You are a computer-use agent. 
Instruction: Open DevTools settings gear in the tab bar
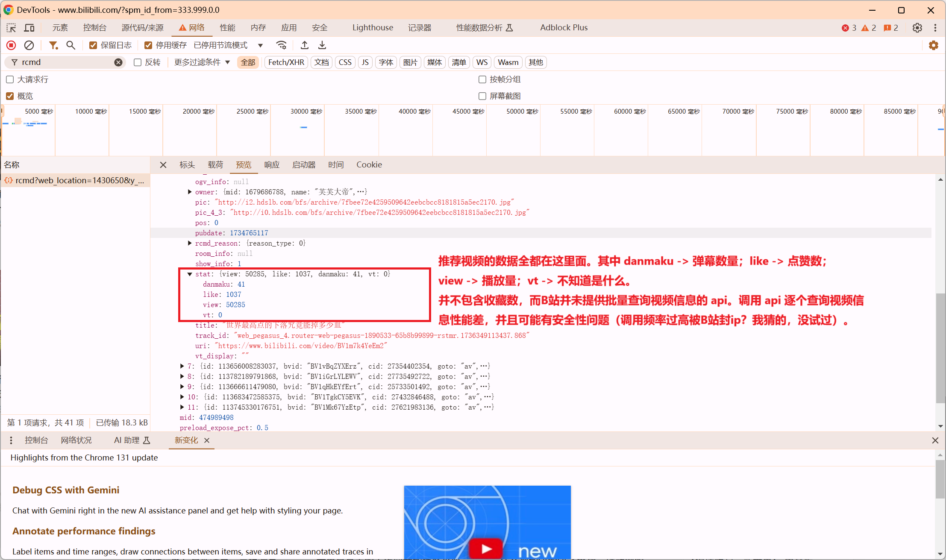click(x=917, y=28)
